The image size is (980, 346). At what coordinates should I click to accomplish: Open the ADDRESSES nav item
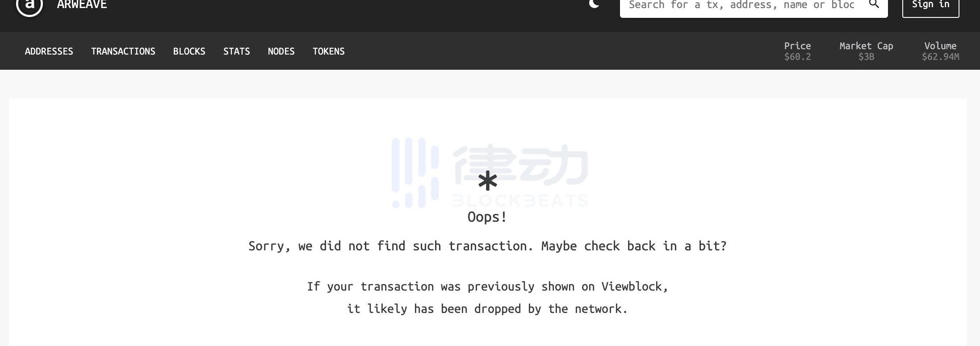(49, 51)
